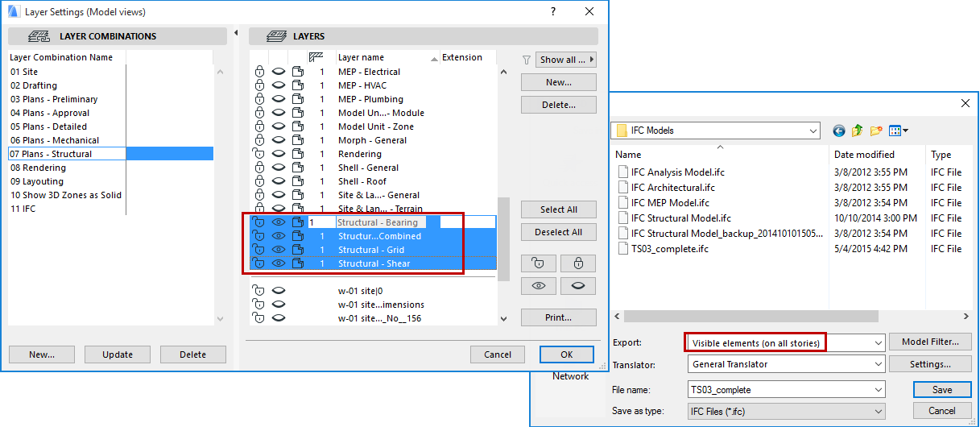Open the Show all filter dropdown
Image resolution: width=980 pixels, height=427 pixels.
click(x=565, y=60)
